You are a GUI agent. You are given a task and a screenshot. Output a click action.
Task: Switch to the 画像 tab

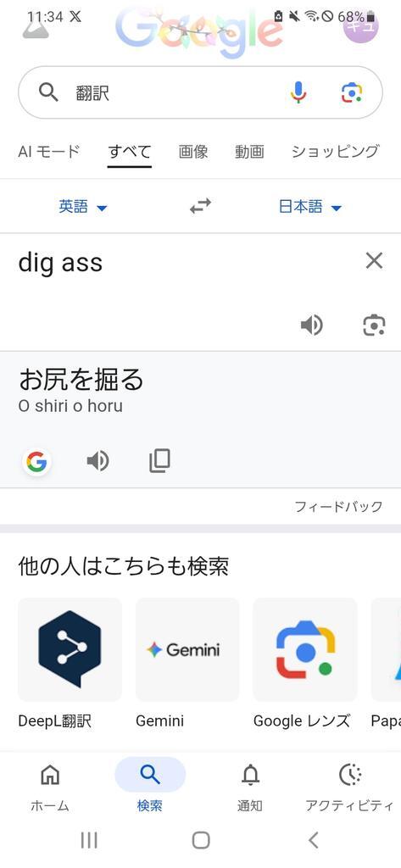[193, 151]
